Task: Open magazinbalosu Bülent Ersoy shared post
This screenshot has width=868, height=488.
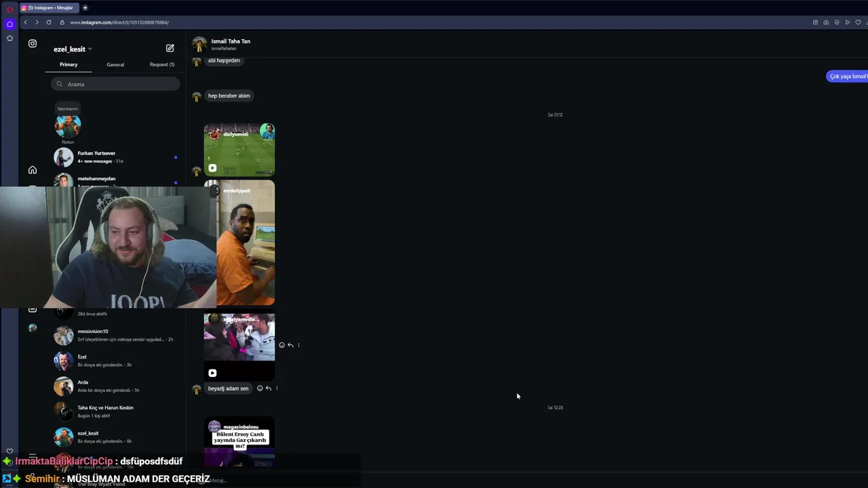Action: 239,442
